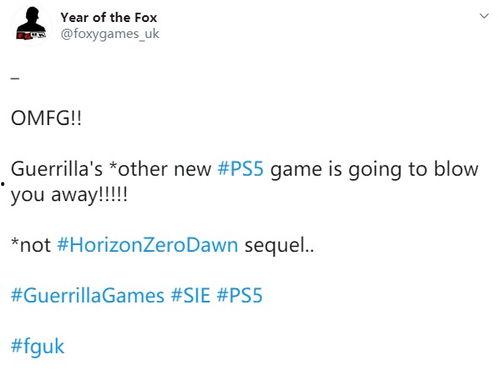This screenshot has width=499, height=376.
Task: Open the #PS5 hashtag following #SIE
Action: click(x=240, y=295)
